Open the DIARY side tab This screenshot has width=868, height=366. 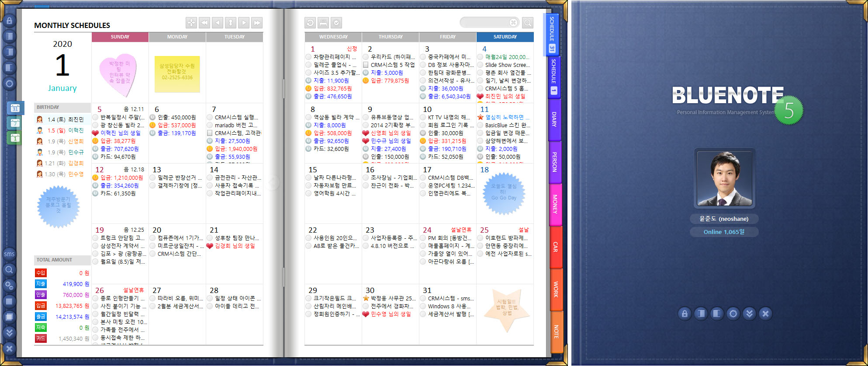(x=554, y=119)
